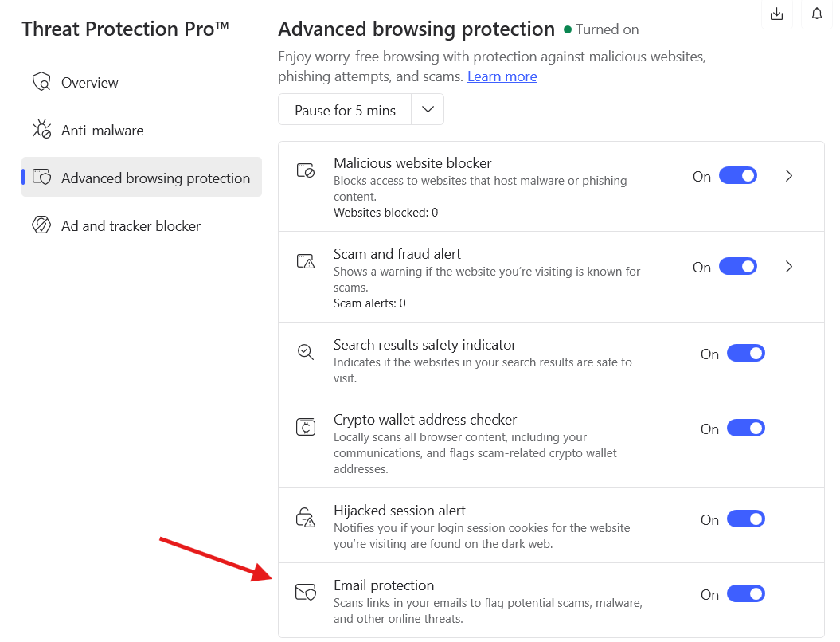Image resolution: width=840 pixels, height=642 pixels.
Task: Open the notification bell panel
Action: click(817, 14)
